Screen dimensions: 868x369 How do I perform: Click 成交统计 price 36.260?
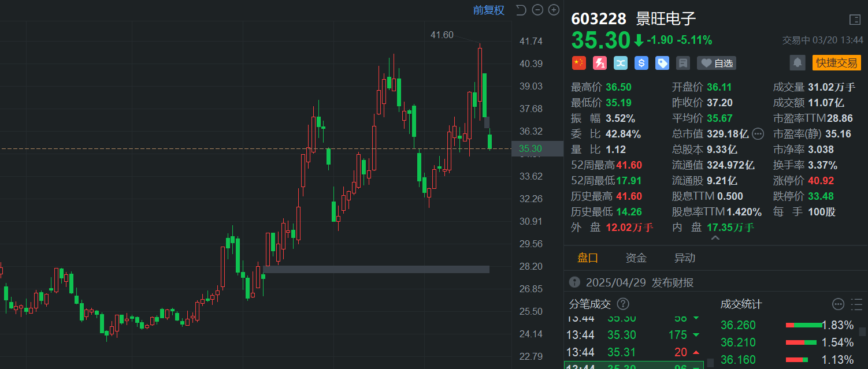pos(738,325)
